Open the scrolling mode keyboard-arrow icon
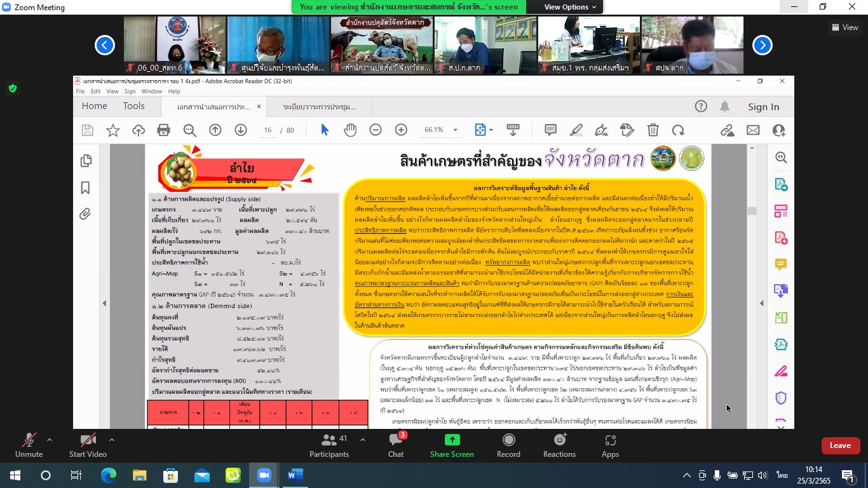Viewport: 868px width, 488px height. (513, 130)
